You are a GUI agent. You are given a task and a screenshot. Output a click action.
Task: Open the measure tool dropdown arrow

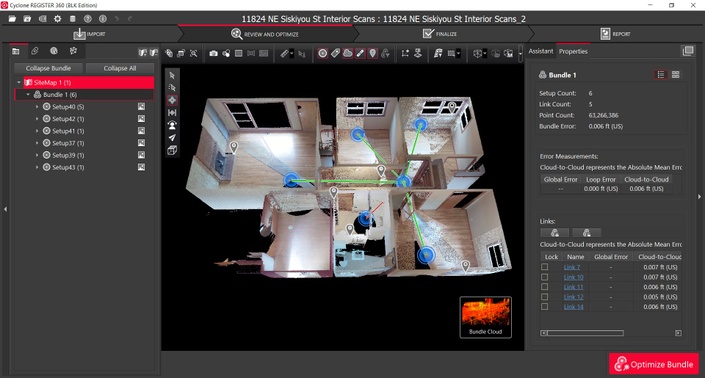pyautogui.click(x=291, y=54)
